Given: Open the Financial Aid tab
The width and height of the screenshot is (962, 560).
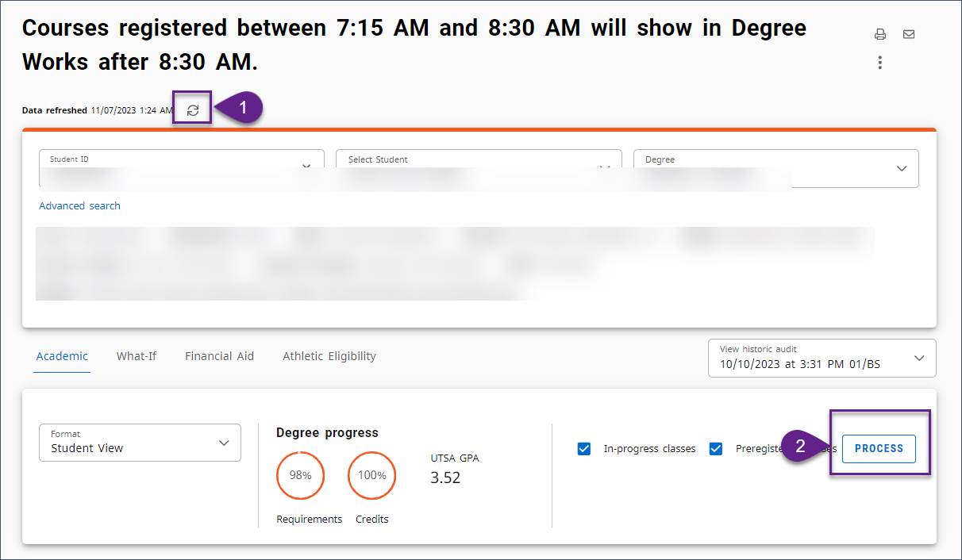Looking at the screenshot, I should click(x=219, y=356).
